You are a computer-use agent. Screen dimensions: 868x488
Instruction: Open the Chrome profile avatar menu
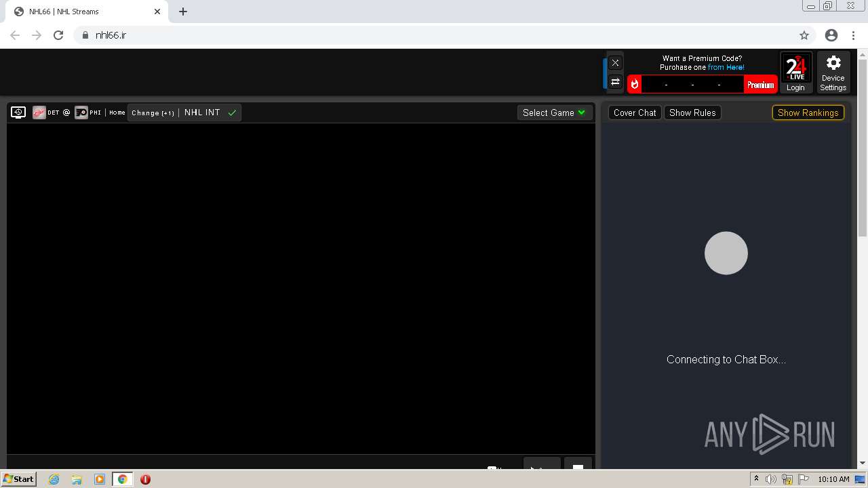click(x=831, y=35)
